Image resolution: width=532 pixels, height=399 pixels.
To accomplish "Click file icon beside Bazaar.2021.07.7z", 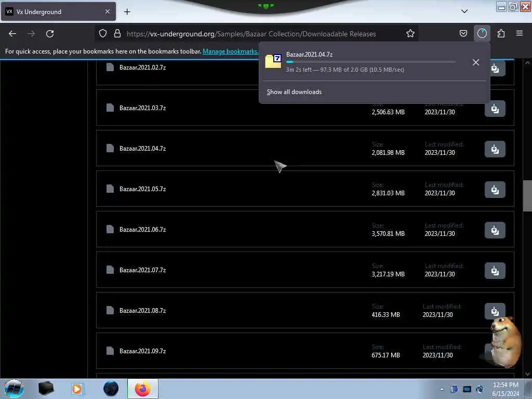I will 110,270.
